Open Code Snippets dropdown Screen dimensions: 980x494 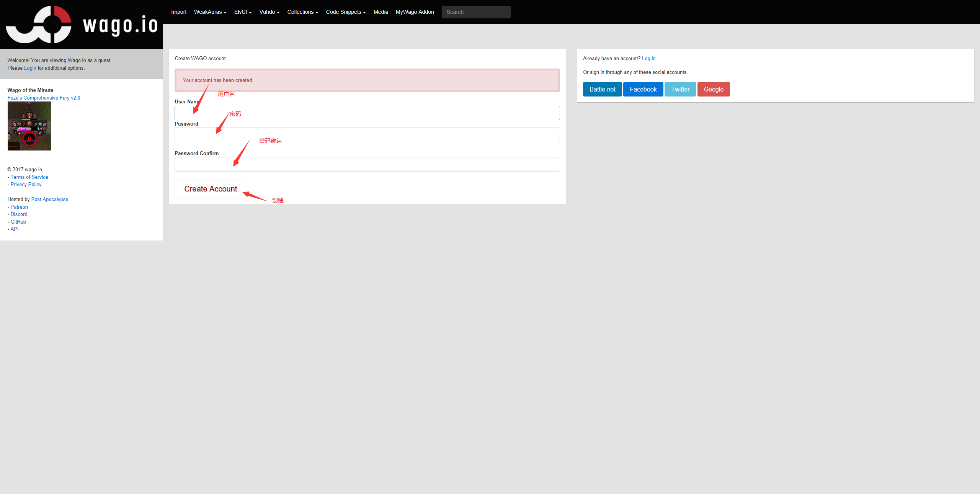345,12
